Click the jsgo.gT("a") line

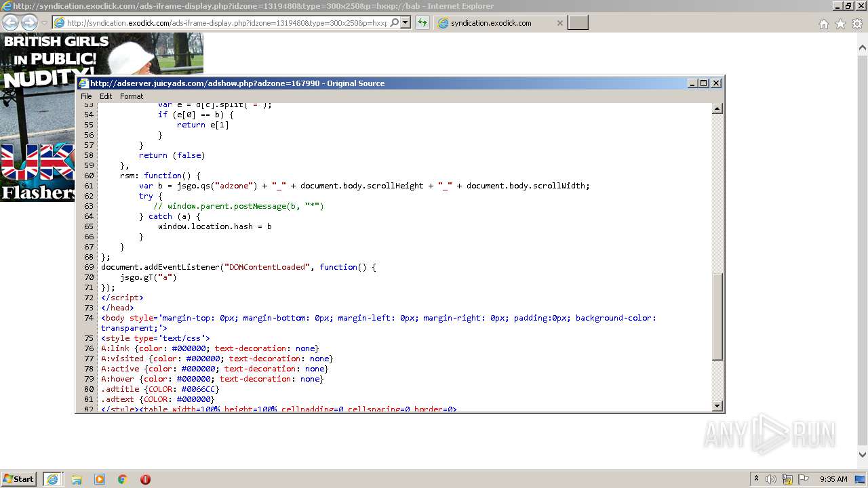coord(149,277)
